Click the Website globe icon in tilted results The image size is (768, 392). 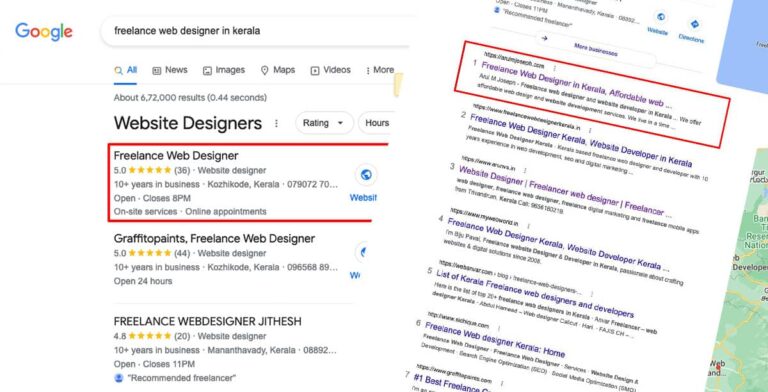661,17
